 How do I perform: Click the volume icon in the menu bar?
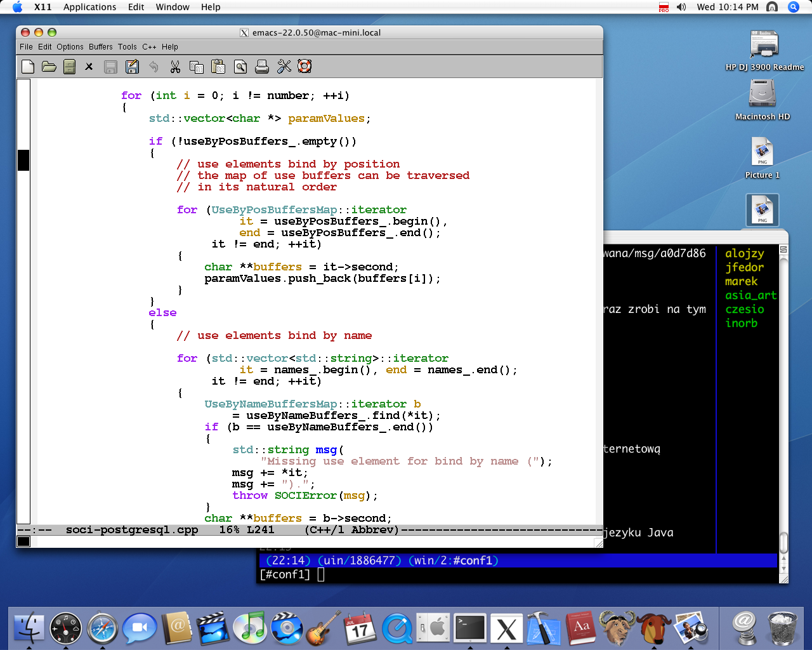(681, 7)
